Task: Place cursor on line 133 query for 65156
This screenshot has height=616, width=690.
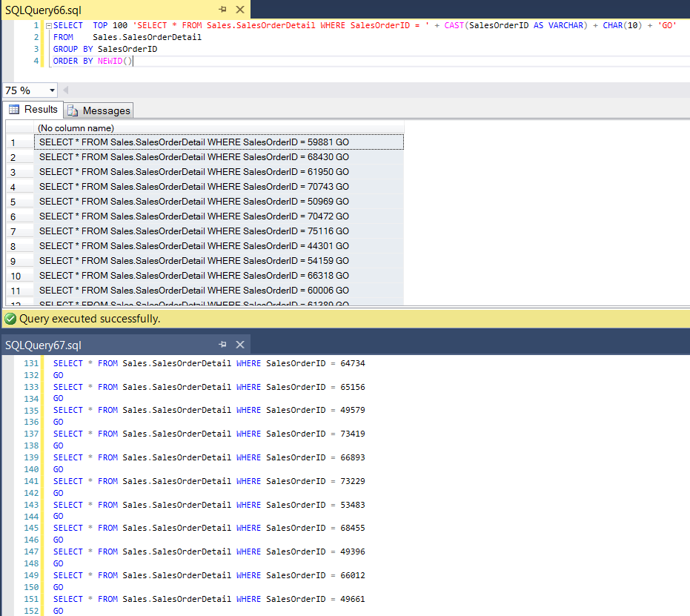Action: (209, 387)
